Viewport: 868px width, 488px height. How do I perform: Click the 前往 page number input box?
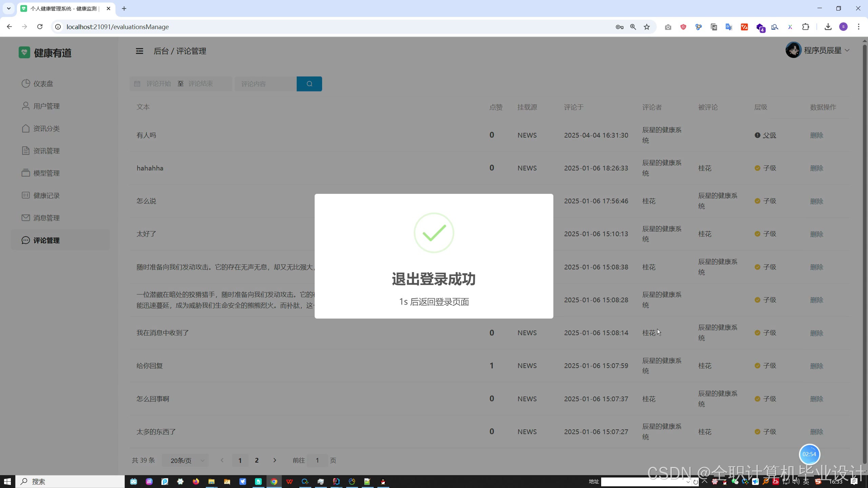[317, 460]
